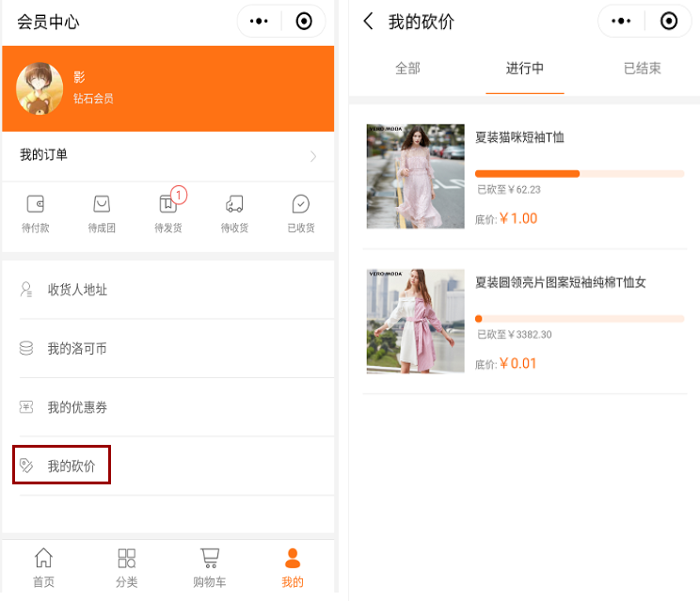700x601 pixels.
Task: Expand 我的订单 with the right chevron
Action: [313, 156]
